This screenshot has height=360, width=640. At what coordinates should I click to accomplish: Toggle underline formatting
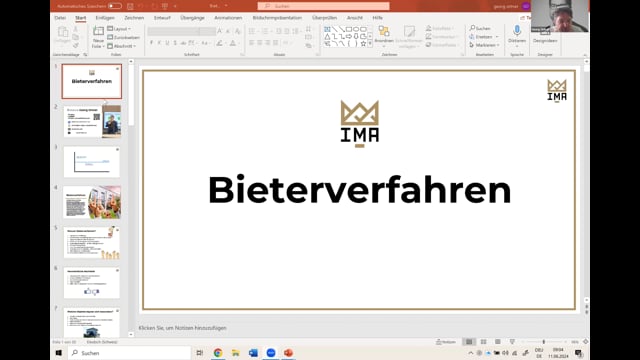[167, 43]
